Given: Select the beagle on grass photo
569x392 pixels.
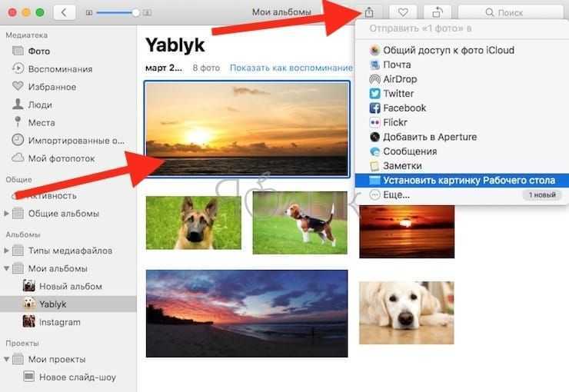Looking at the screenshot, I should [x=300, y=223].
